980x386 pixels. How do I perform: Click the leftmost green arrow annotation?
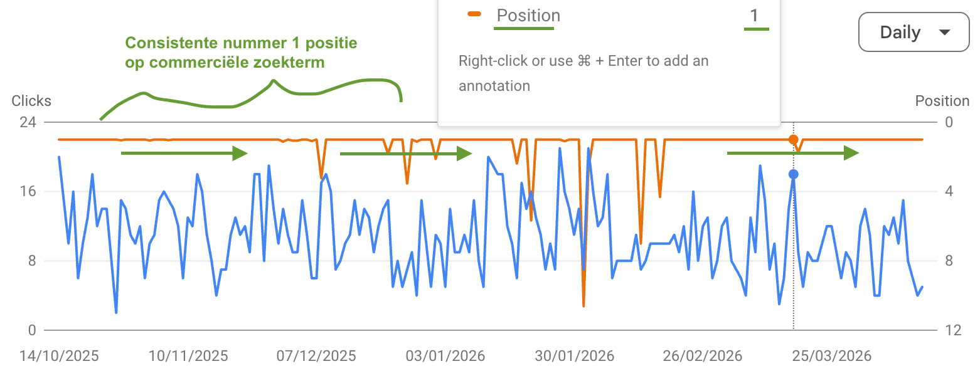tap(184, 153)
